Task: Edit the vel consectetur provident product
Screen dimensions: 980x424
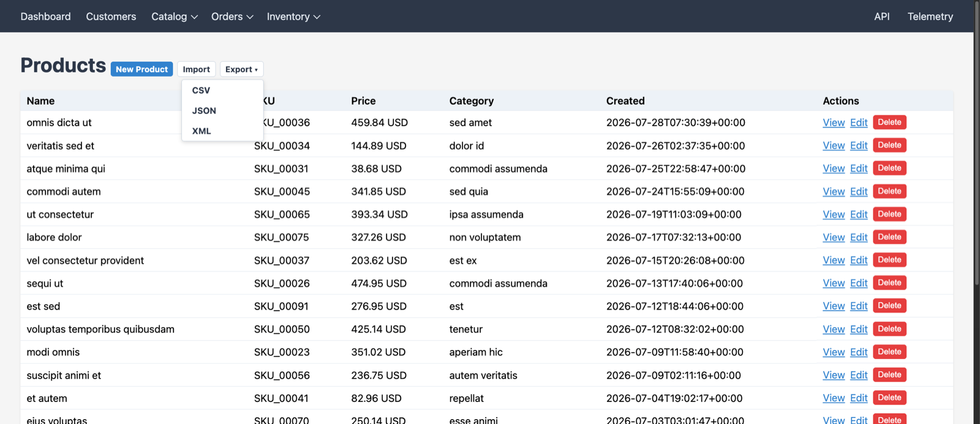Action: click(x=859, y=260)
